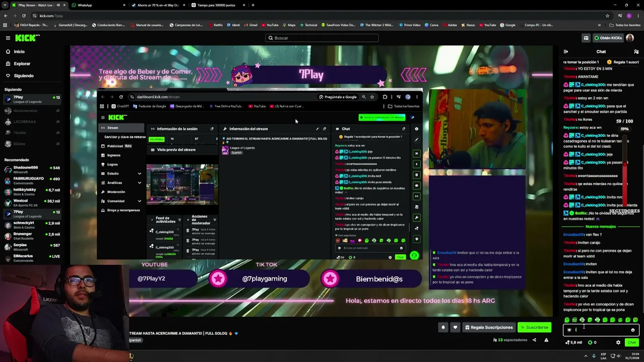Click the ESP LAA language indicator
Image resolution: width=644 pixels, height=362 pixels.
click(x=603, y=356)
